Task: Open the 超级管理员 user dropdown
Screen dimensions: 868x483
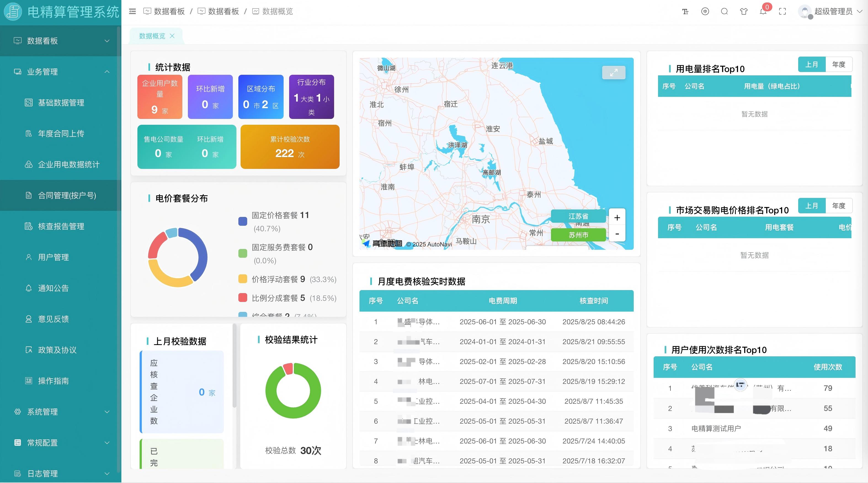Action: [833, 12]
